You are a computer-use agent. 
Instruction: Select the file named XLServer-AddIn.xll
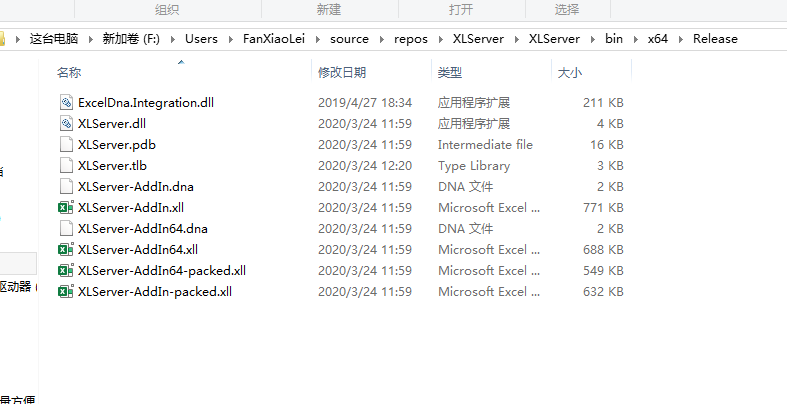(131, 208)
